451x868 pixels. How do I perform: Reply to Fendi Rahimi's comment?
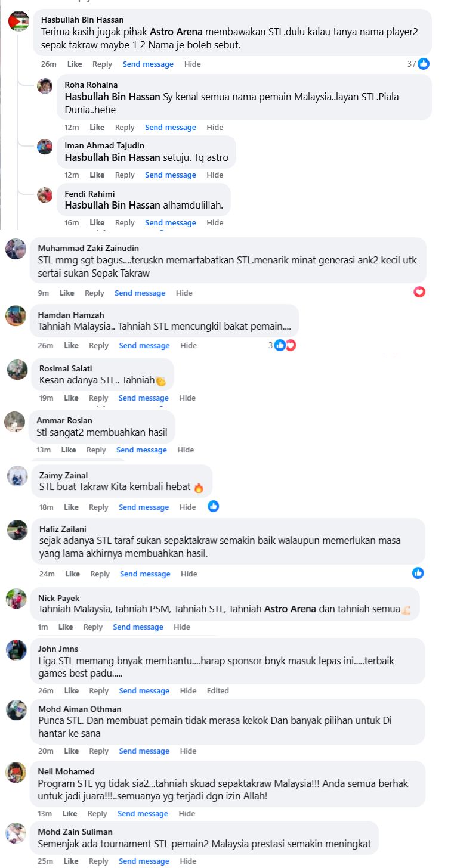click(125, 222)
